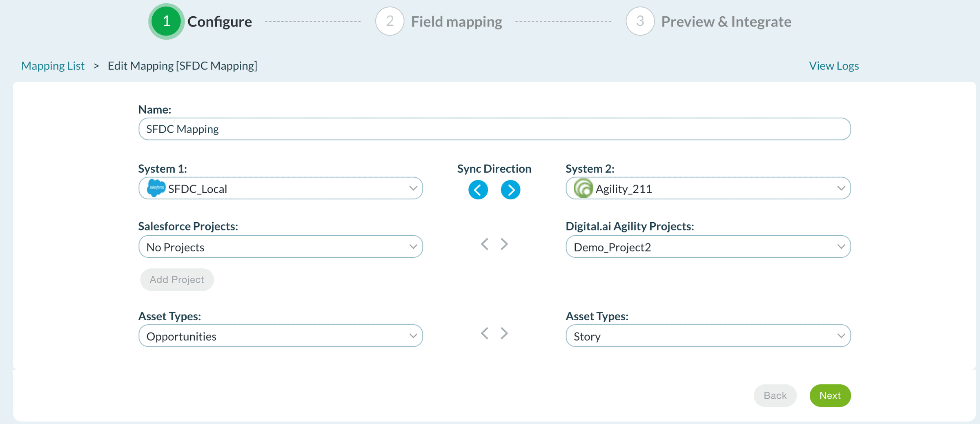Click left arrow in the projects row
The width and height of the screenshot is (980, 424).
click(x=484, y=244)
